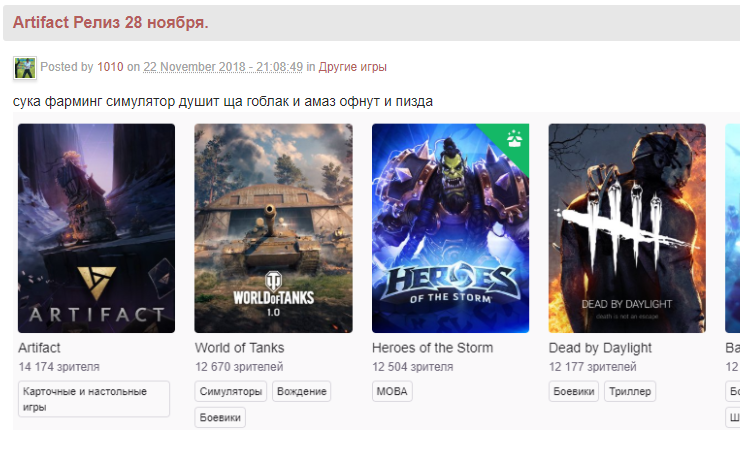Image resolution: width=740 pixels, height=450 pixels.
Task: Select the 'Боевики' tag under Dead by Daylight
Action: [573, 392]
